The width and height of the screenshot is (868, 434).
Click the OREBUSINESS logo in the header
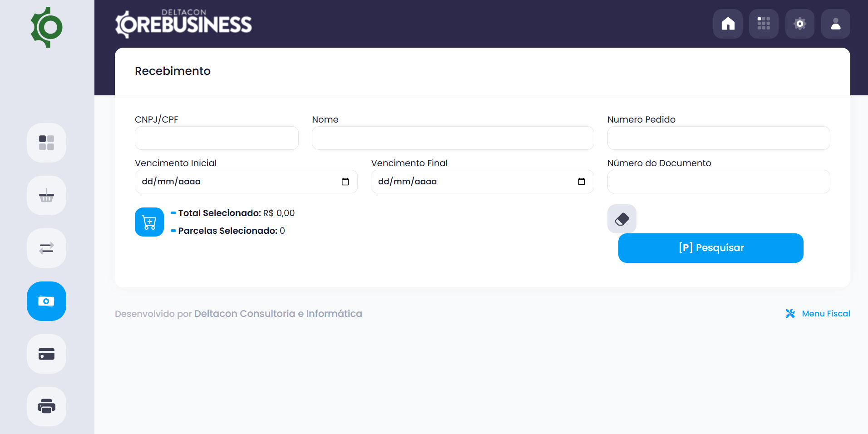pyautogui.click(x=183, y=23)
